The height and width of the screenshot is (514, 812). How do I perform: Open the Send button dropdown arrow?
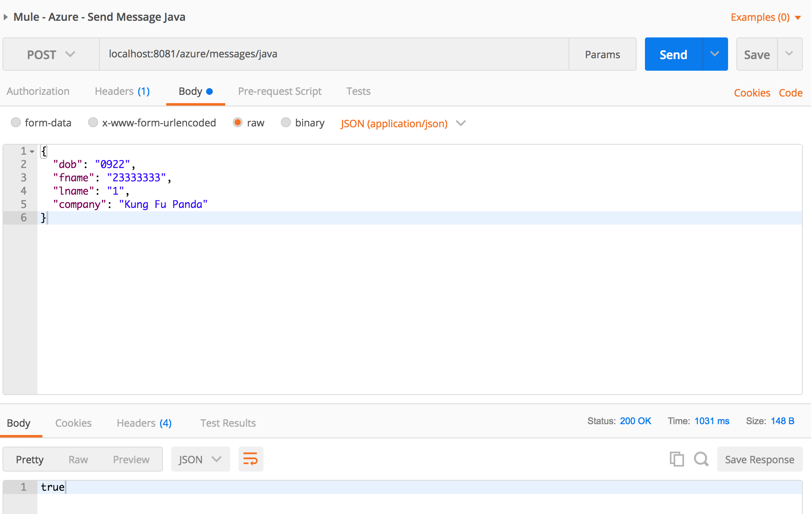point(715,54)
